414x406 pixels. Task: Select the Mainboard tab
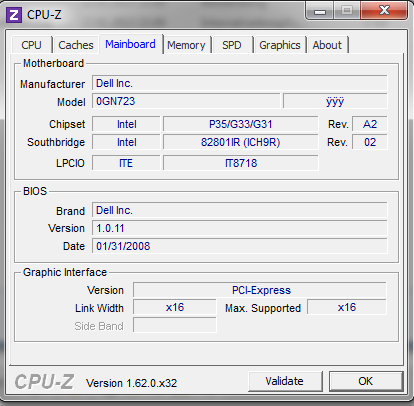point(131,44)
